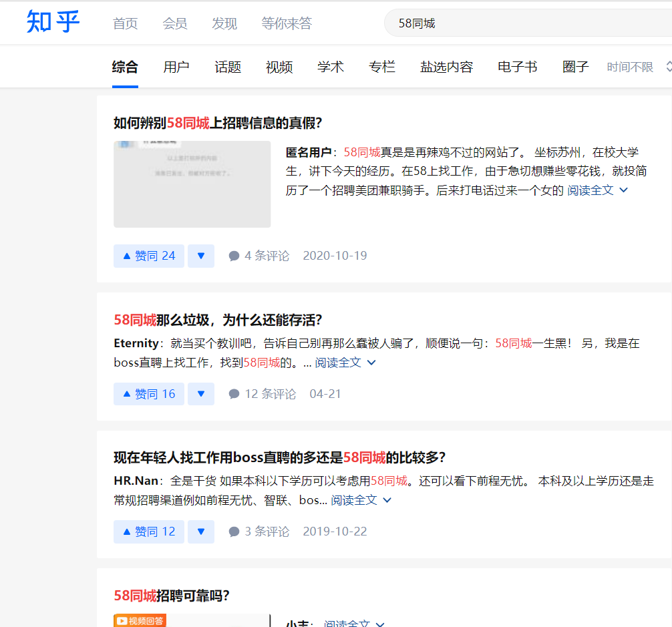Switch to the 圈子 tab
The height and width of the screenshot is (627, 672).
click(x=576, y=67)
